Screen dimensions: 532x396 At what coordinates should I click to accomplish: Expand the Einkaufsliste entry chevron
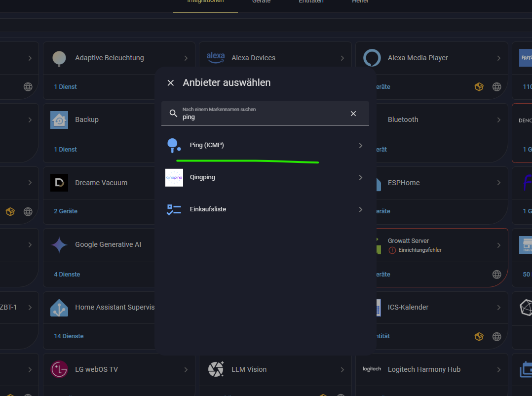[360, 209]
